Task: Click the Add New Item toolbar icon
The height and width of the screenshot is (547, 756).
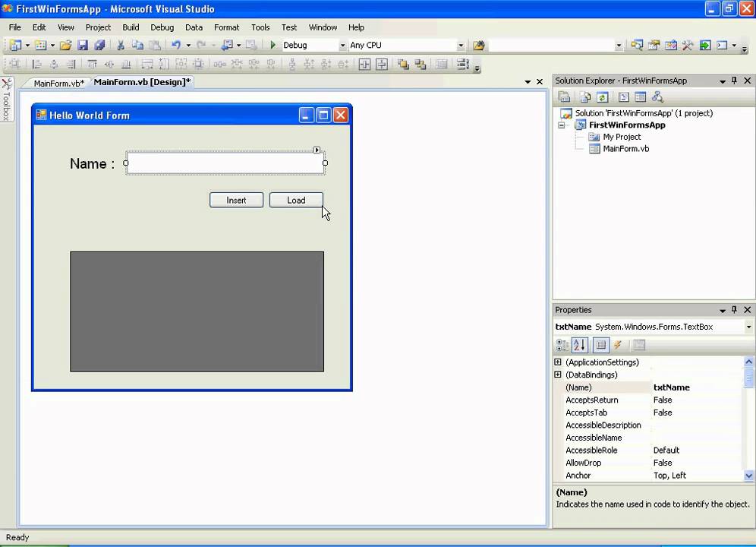Action: point(41,46)
